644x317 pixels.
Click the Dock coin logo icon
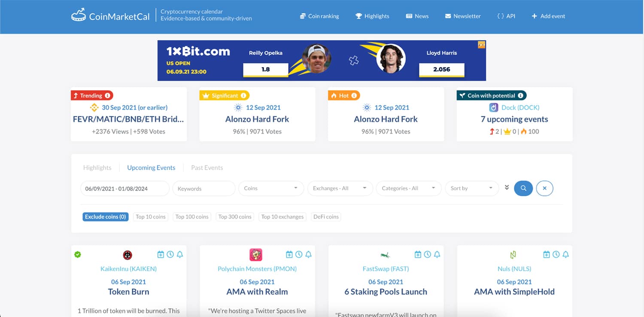point(494,107)
